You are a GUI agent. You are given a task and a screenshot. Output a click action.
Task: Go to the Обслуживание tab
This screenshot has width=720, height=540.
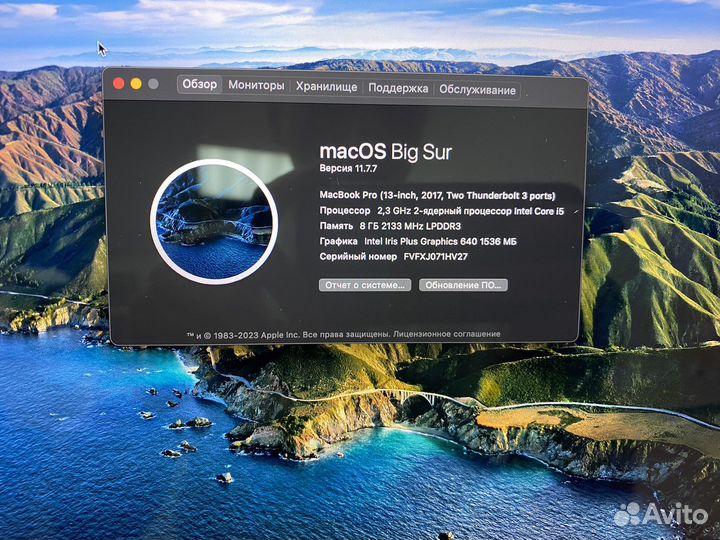point(477,90)
